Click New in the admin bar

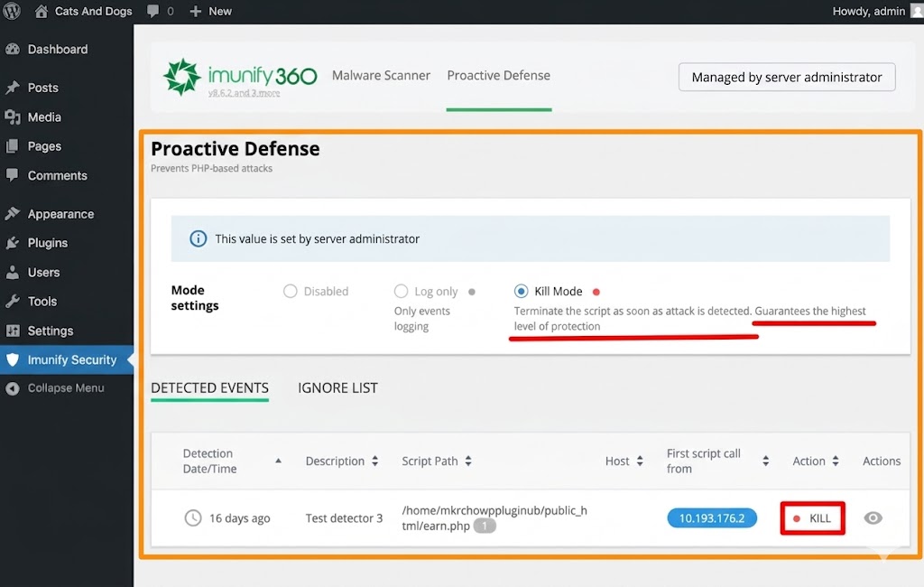pos(220,11)
